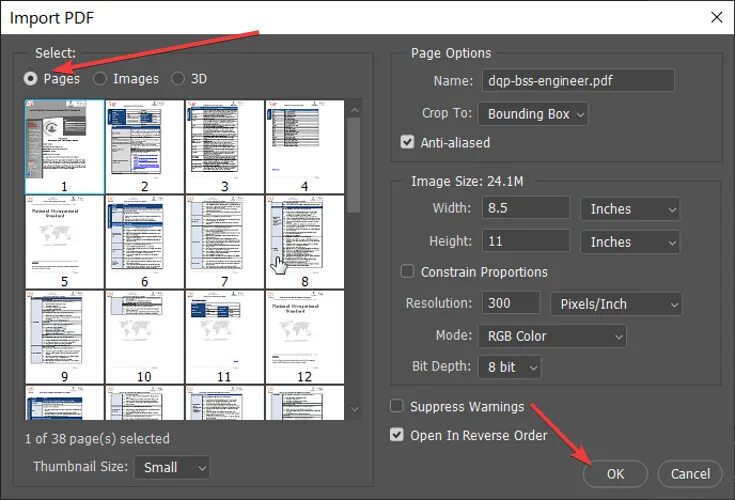Open the Height units Inches dropdown

click(x=630, y=242)
